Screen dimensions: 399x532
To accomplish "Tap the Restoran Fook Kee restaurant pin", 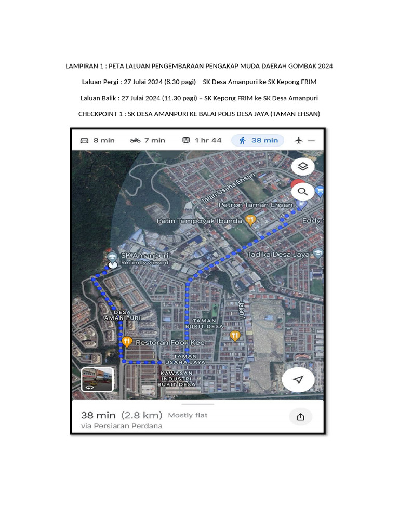I will click(x=127, y=342).
